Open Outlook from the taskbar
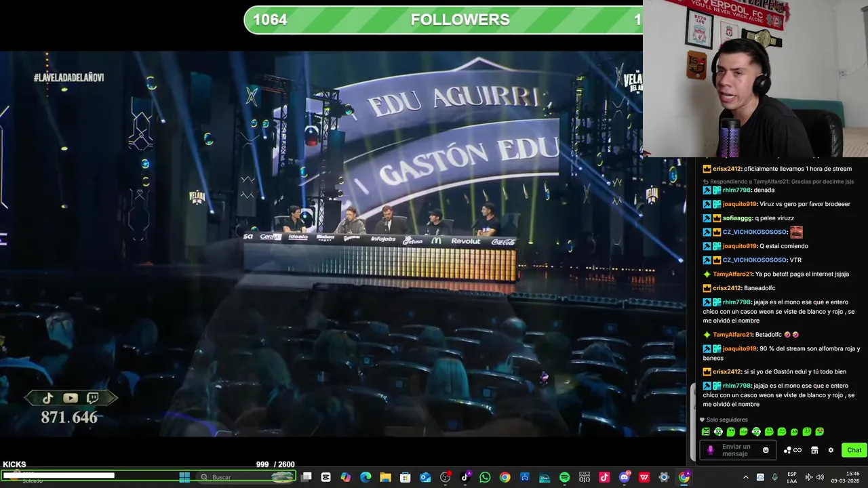Screen dimensions: 868x488 425,477
